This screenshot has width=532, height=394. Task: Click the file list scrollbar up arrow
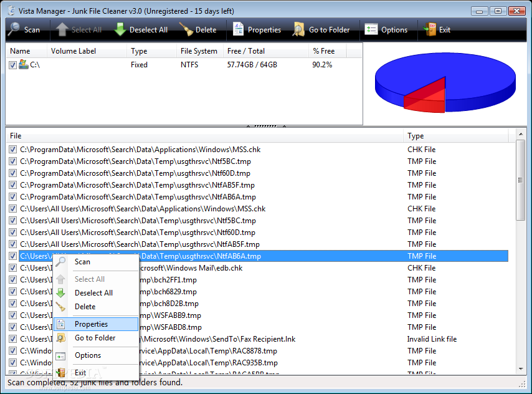(520, 135)
